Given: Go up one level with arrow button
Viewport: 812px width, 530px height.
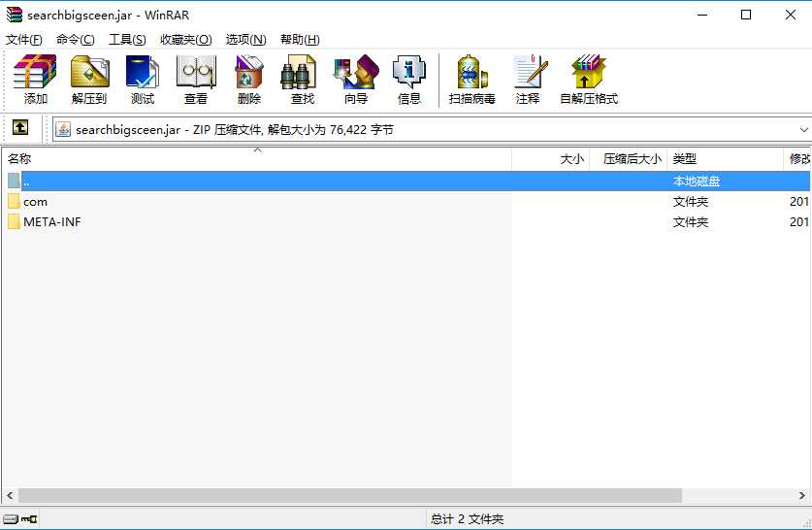Looking at the screenshot, I should coord(20,127).
